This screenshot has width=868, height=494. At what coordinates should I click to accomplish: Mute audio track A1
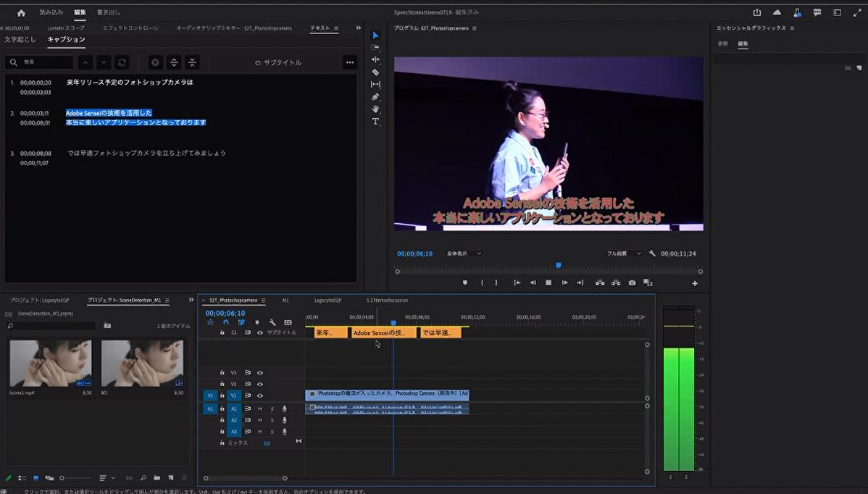pos(259,409)
